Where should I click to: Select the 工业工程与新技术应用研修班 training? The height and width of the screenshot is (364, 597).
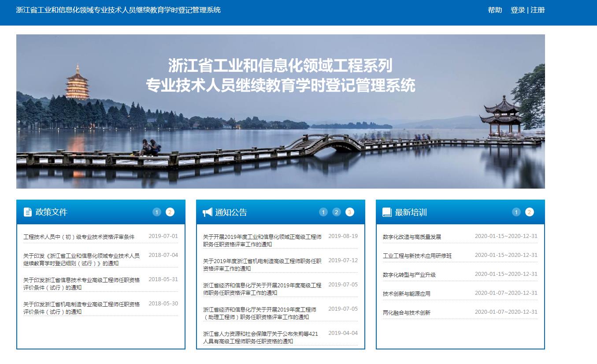[417, 256]
